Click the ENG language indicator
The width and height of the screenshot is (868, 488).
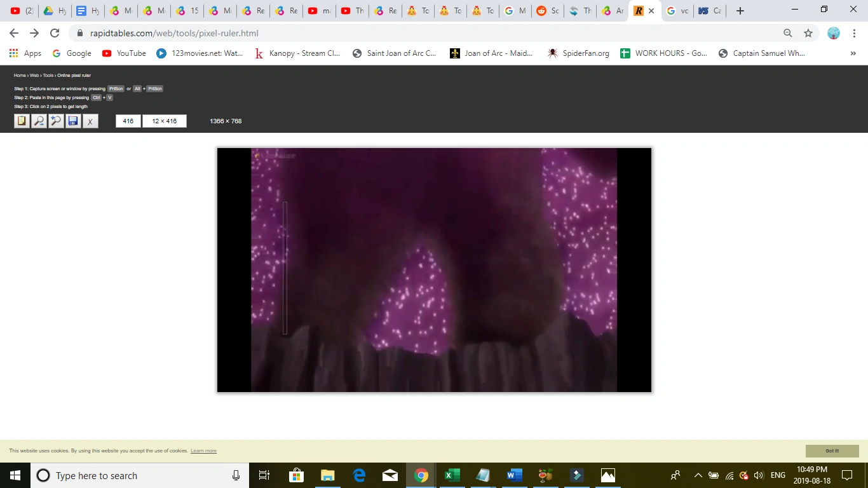[778, 475]
